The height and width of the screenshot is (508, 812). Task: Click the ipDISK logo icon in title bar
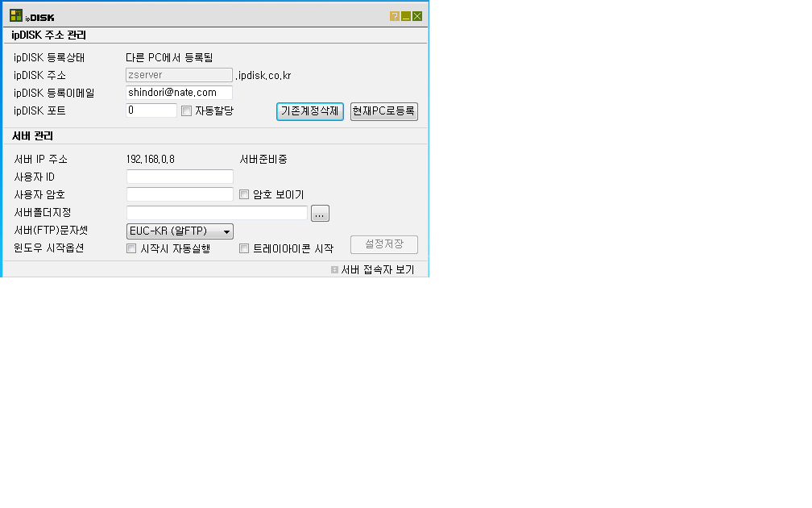click(16, 15)
